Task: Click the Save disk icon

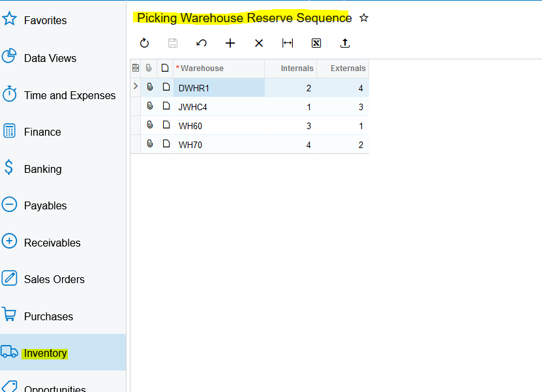Action: (173, 43)
